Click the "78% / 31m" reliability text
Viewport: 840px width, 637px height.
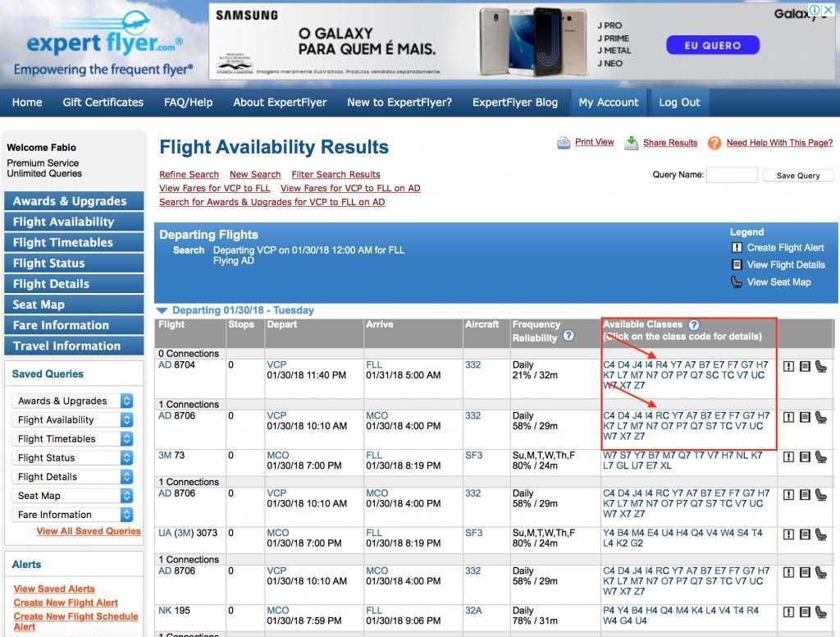(x=535, y=621)
